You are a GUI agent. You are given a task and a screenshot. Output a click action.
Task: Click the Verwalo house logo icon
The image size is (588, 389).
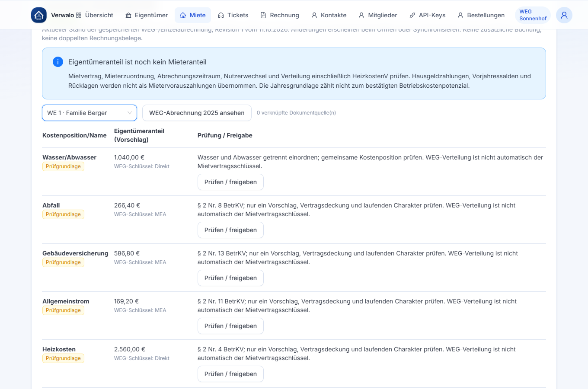(x=39, y=15)
